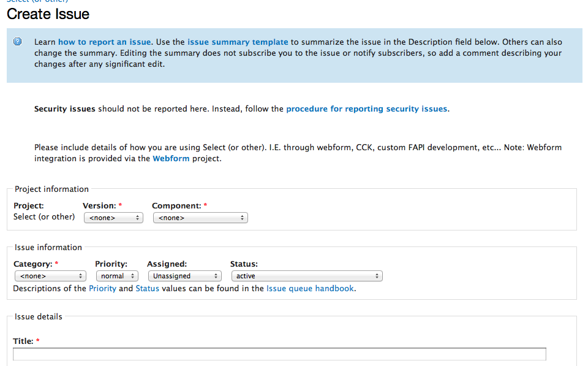
Task: Open the Category dropdown
Action: point(50,276)
